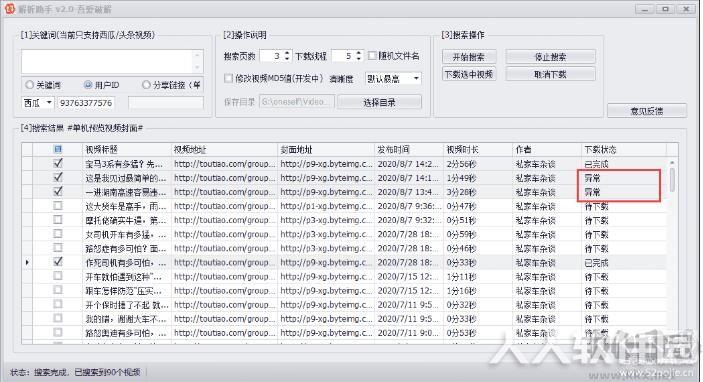The height and width of the screenshot is (382, 703).
Task: Click the 下载选中视频 button
Action: click(x=469, y=74)
